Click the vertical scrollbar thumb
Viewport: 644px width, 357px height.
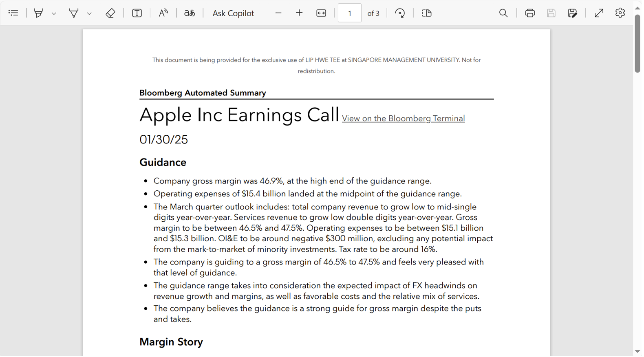click(x=638, y=44)
